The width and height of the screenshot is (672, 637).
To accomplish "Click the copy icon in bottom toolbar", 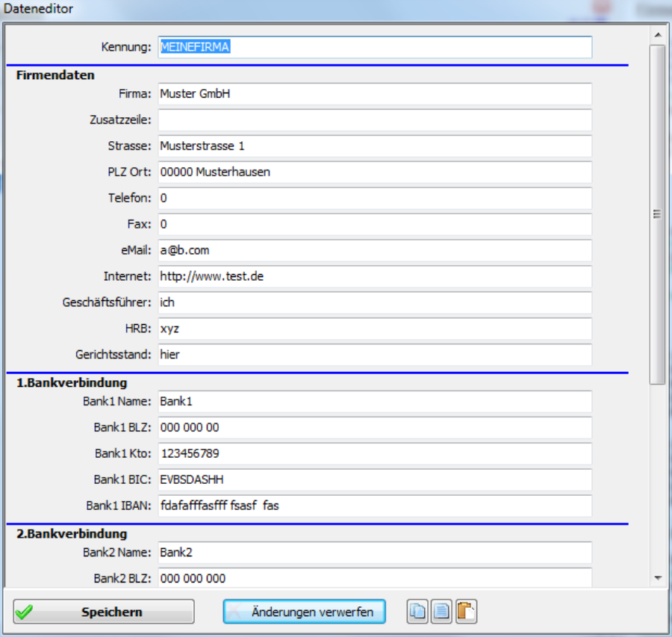I will click(x=418, y=612).
